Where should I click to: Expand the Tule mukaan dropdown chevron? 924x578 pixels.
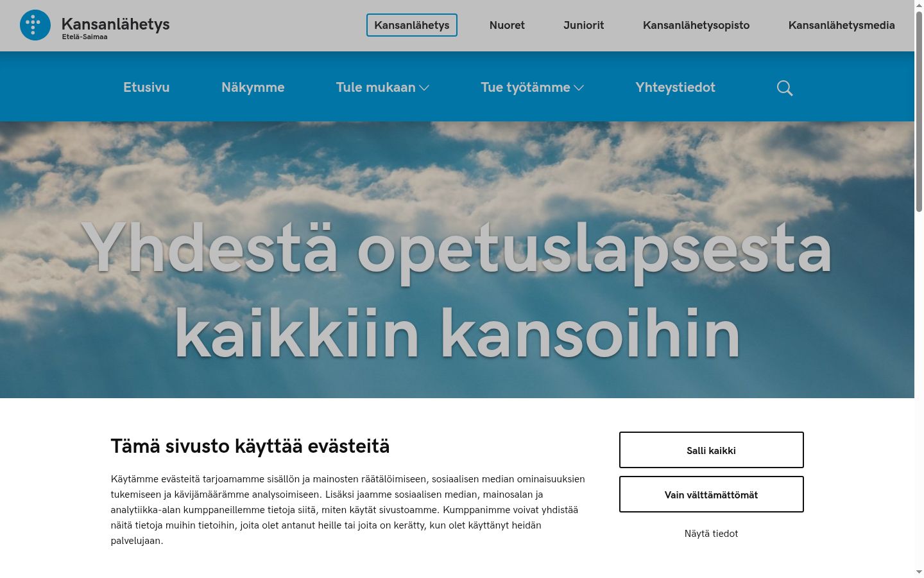(x=424, y=88)
